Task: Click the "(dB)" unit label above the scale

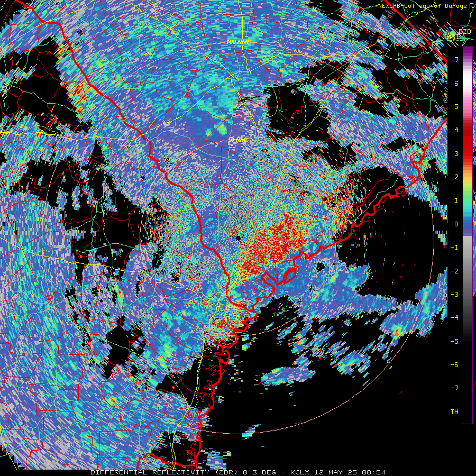Action: 452,38
